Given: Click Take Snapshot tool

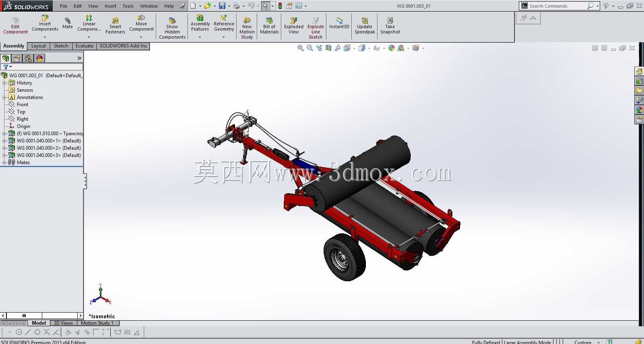Looking at the screenshot, I should point(390,26).
